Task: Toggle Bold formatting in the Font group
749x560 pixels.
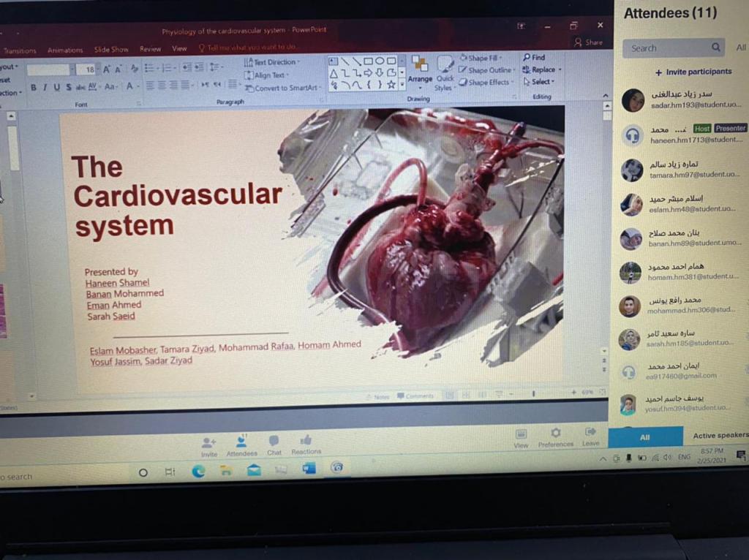Action: 33,87
